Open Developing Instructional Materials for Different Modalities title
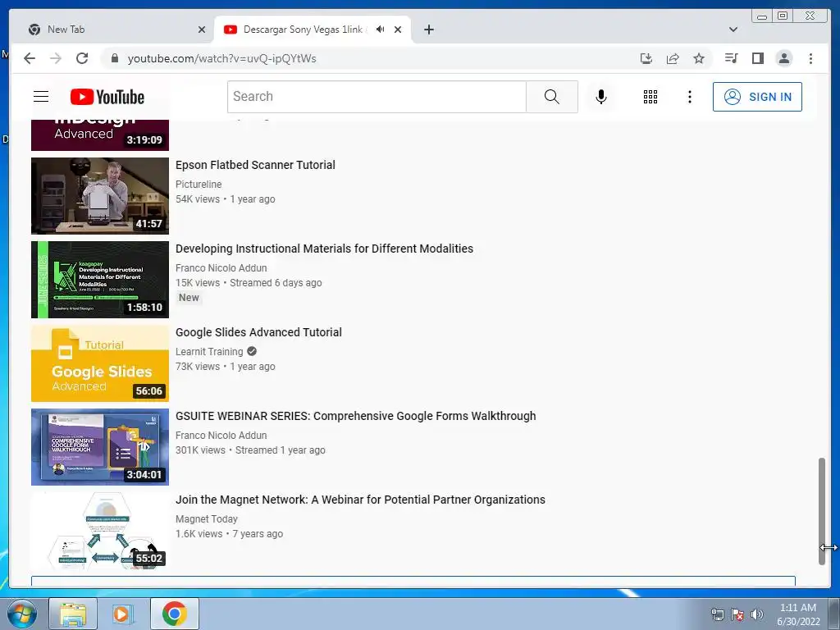840x630 pixels. pyautogui.click(x=324, y=249)
